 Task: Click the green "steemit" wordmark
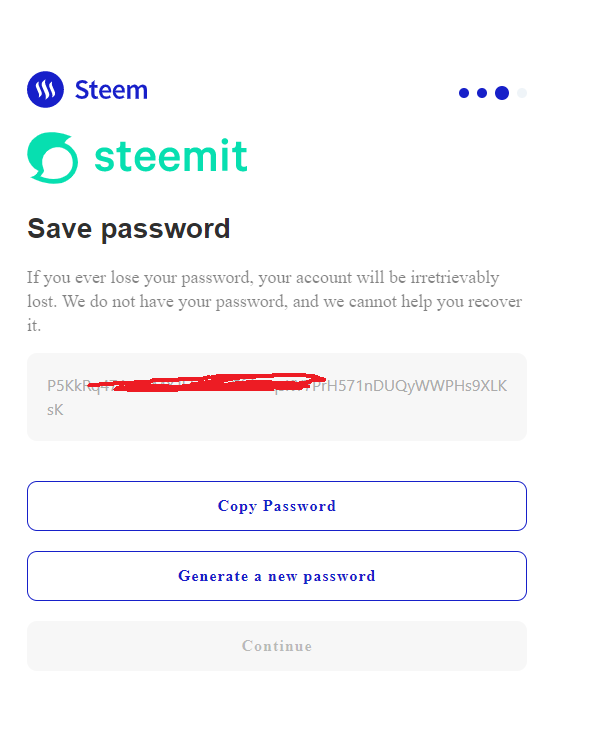pyautogui.click(x=170, y=157)
